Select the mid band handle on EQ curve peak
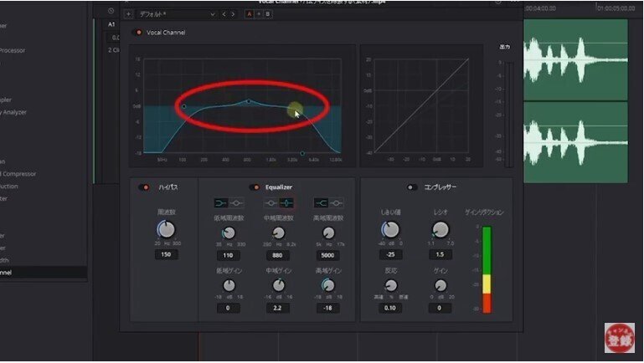Viewport: 644px width, 363px height. click(x=249, y=101)
